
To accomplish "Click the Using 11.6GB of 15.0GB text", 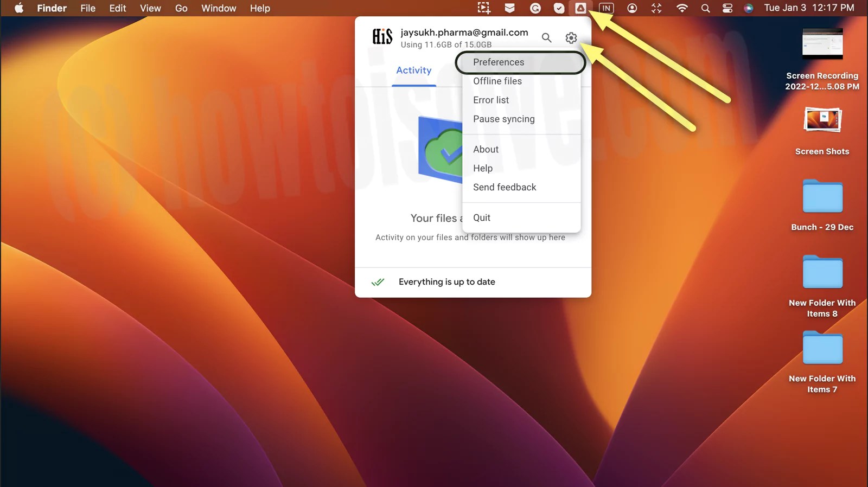I will (446, 44).
